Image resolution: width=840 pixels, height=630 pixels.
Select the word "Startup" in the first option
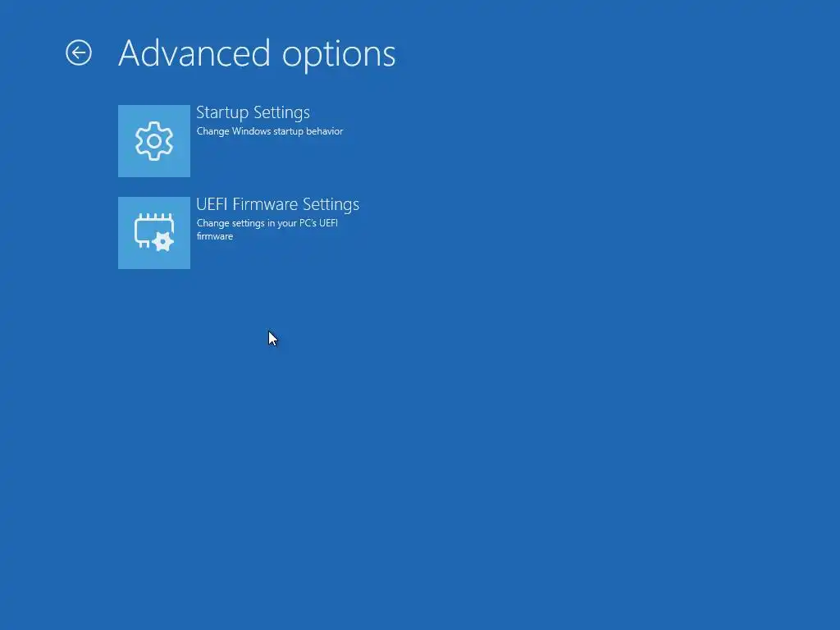222,113
